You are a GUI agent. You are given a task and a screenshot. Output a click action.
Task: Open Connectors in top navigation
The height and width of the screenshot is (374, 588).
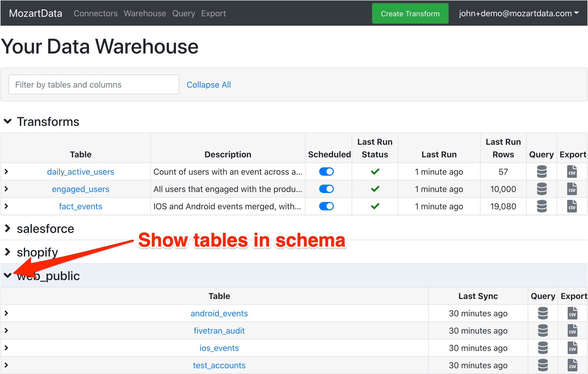[x=95, y=13]
